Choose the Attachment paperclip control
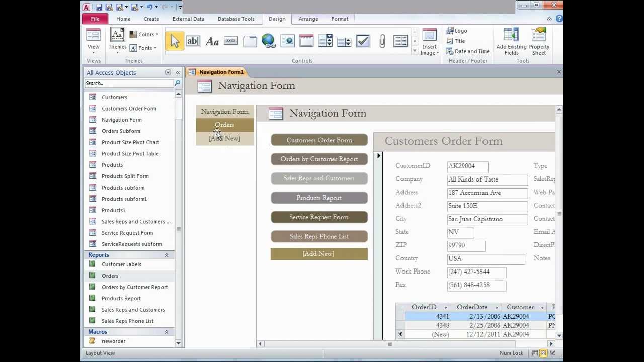The width and height of the screenshot is (644, 362). (382, 41)
